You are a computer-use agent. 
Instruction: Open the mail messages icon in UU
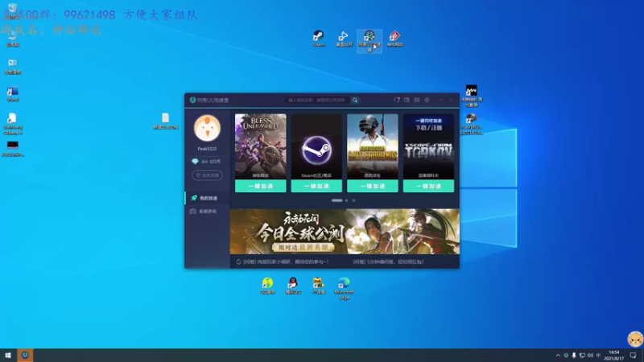click(x=417, y=100)
